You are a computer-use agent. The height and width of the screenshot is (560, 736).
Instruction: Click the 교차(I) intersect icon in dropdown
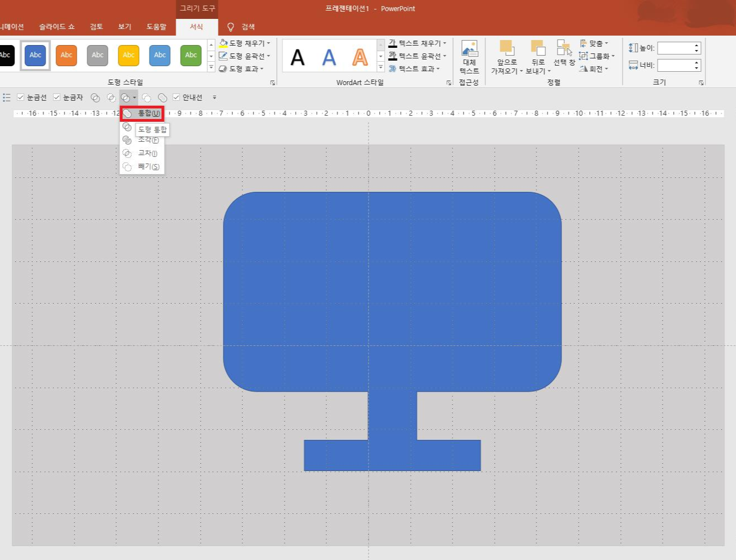pyautogui.click(x=127, y=153)
